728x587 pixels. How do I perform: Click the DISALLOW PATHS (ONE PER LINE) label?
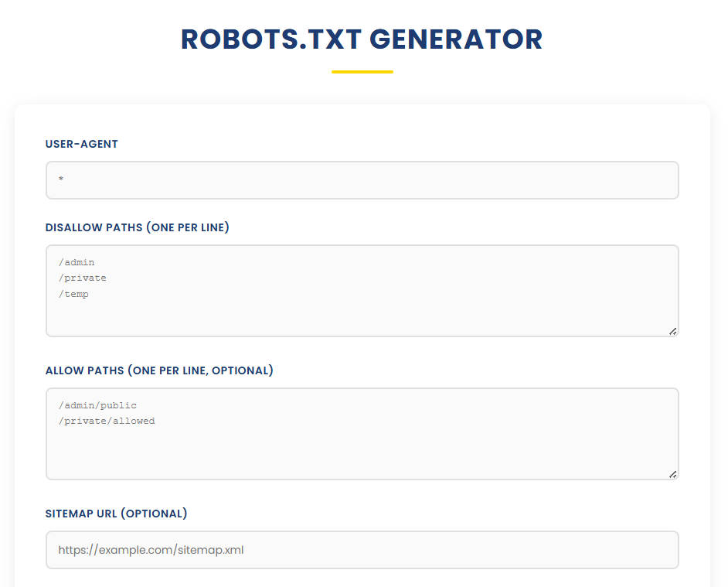tap(137, 227)
